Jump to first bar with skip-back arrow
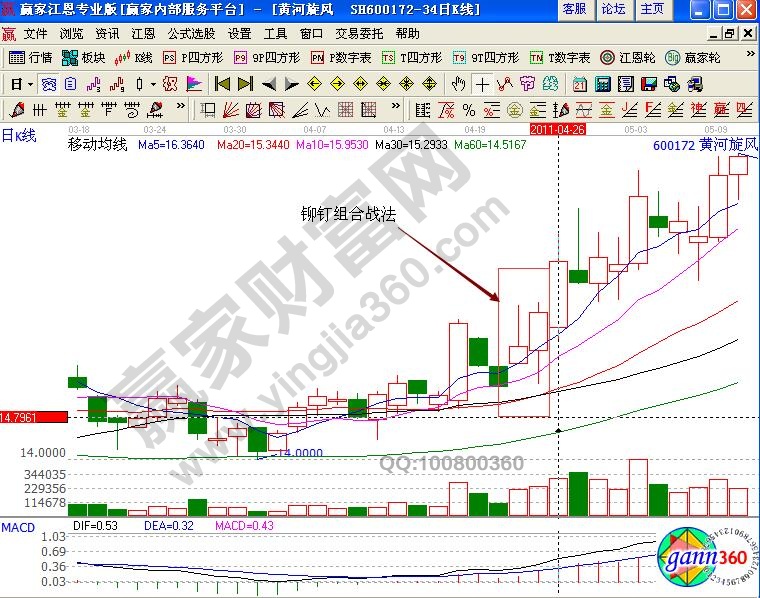The width and height of the screenshot is (760, 598). tap(223, 83)
